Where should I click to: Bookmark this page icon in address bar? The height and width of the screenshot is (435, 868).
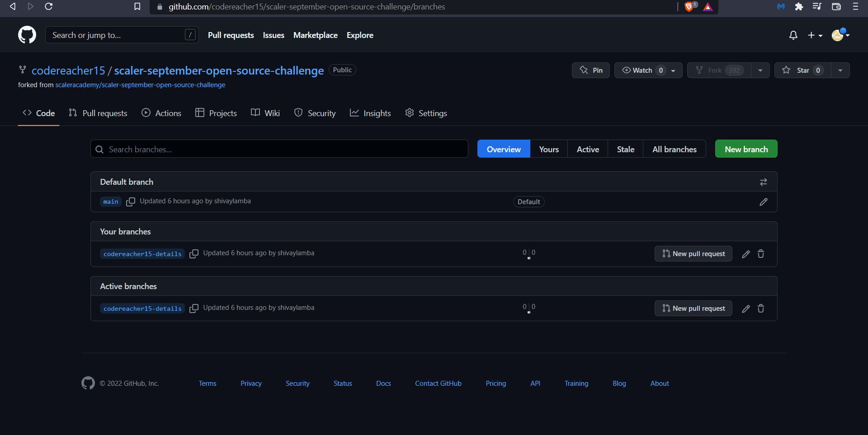(137, 6)
